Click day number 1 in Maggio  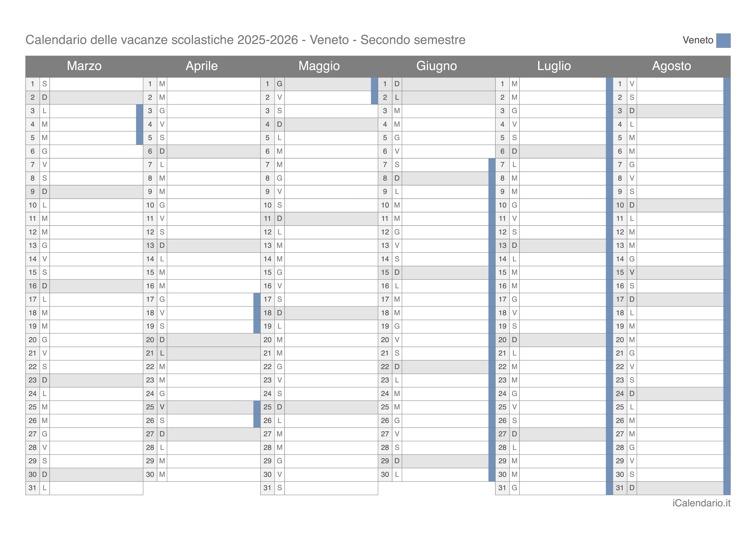267,84
